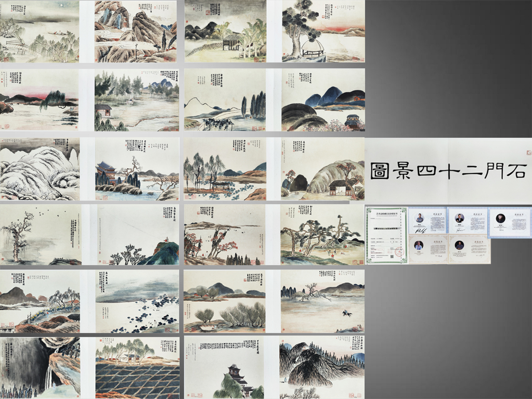This screenshot has width=532, height=399.
Task: Select the pagoda tower with willow painting
Action: [224, 368]
